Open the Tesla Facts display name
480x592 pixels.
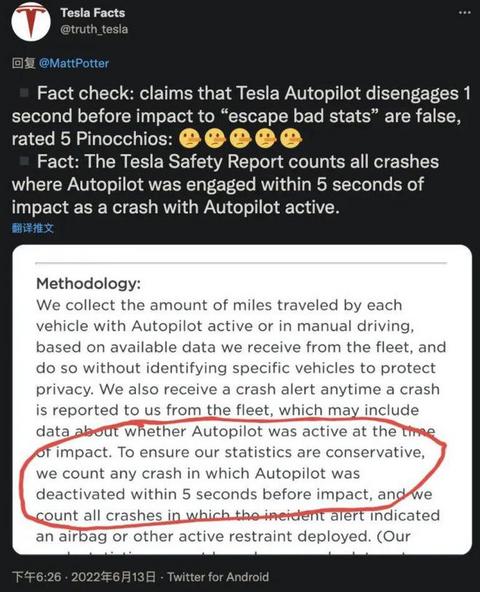pyautogui.click(x=93, y=13)
